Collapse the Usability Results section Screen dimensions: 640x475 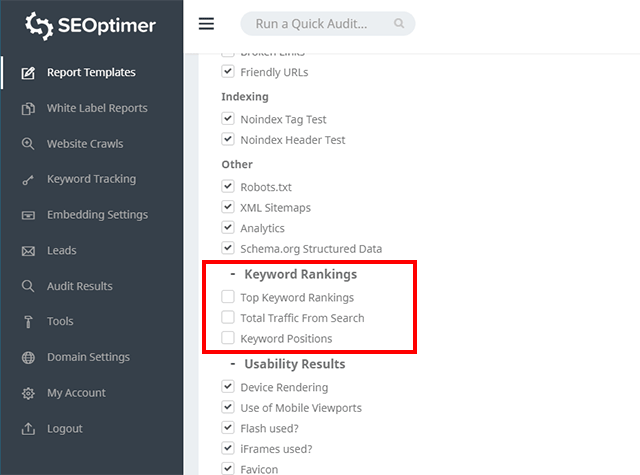click(x=232, y=364)
